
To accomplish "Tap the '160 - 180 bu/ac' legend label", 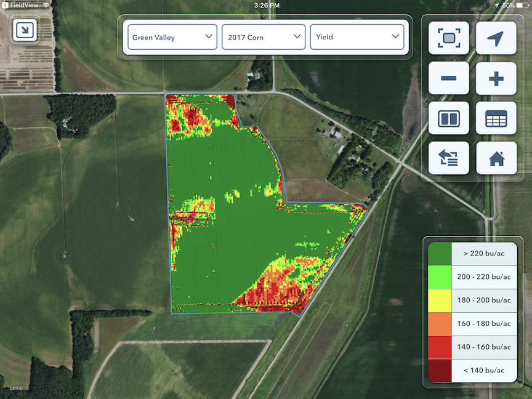I will tap(484, 324).
